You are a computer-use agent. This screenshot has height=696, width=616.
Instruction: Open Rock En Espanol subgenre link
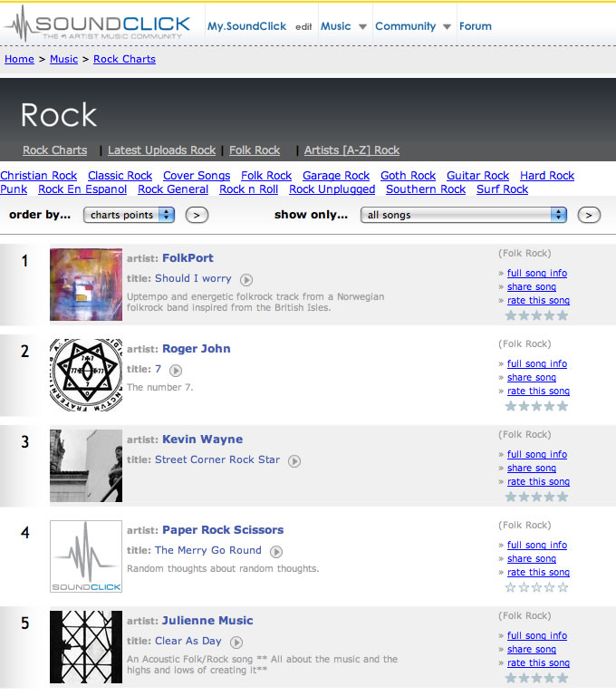82,189
